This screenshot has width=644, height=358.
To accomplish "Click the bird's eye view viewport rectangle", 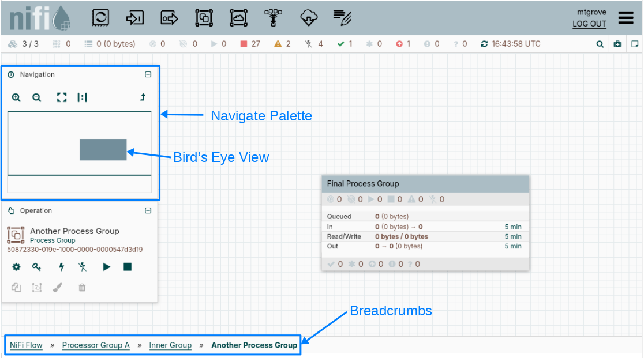I will (103, 150).
